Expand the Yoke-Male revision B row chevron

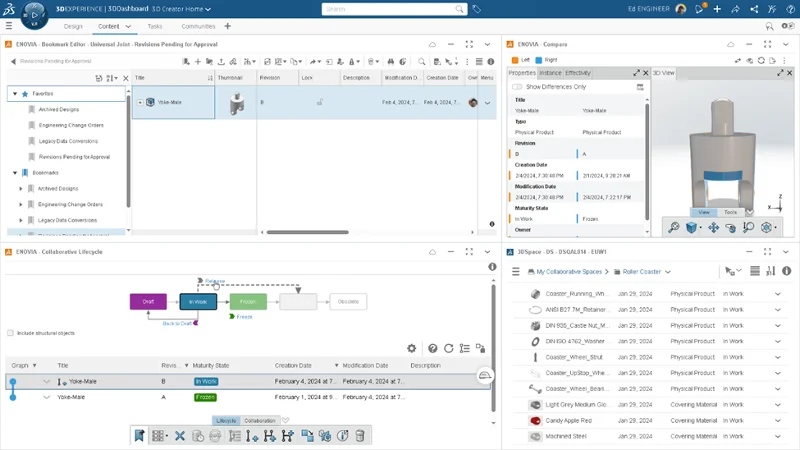click(46, 381)
